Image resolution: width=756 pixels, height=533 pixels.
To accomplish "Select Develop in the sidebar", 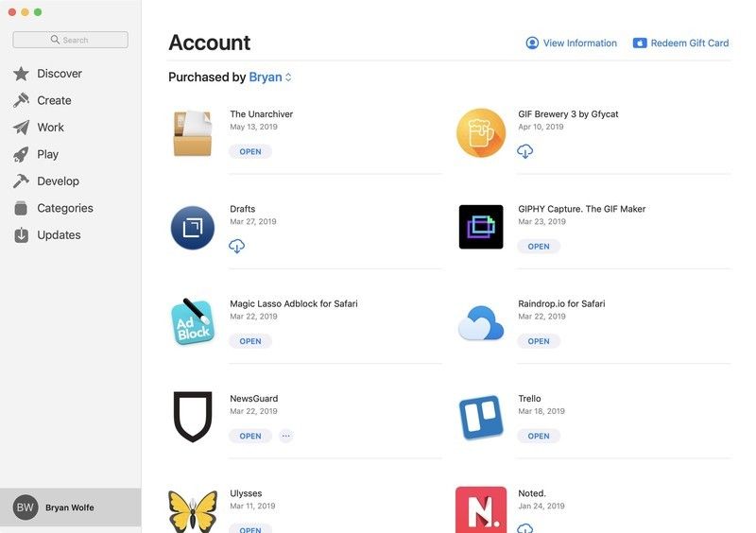I will tap(58, 181).
